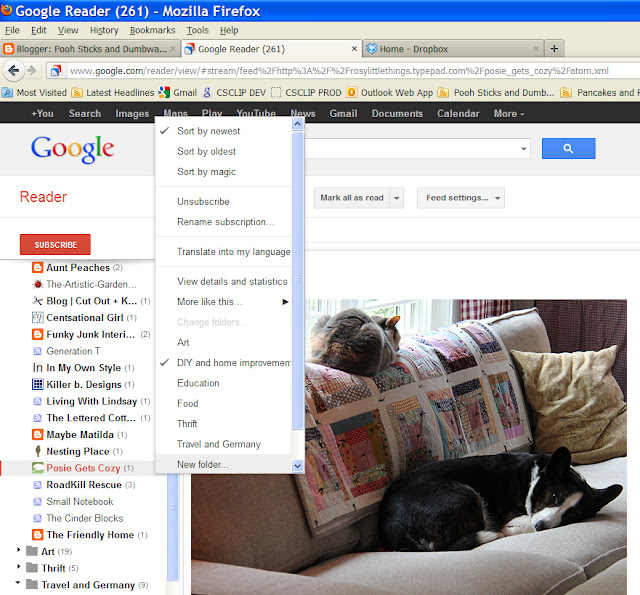Choose Rename subscription from menu

(224, 222)
